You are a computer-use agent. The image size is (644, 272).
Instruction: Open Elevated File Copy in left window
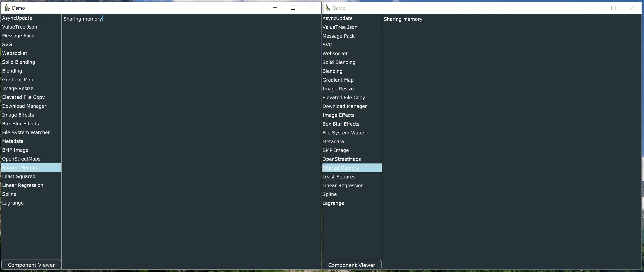tap(31, 97)
